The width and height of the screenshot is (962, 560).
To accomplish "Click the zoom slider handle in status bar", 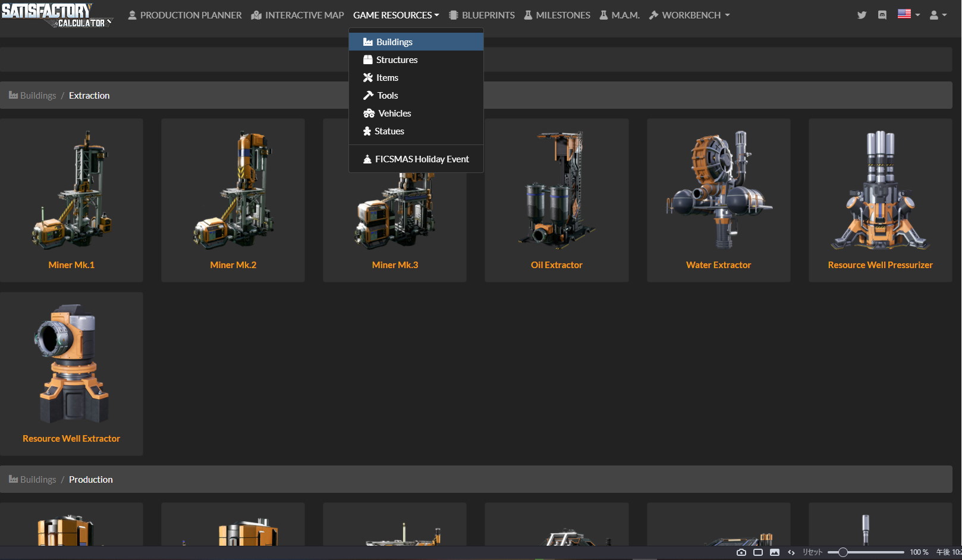I will (x=842, y=552).
